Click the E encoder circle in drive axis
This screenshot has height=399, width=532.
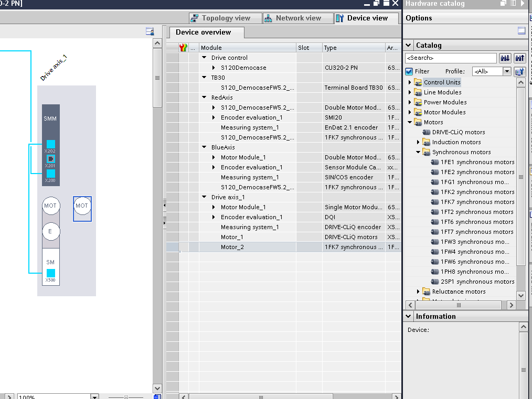pos(50,231)
